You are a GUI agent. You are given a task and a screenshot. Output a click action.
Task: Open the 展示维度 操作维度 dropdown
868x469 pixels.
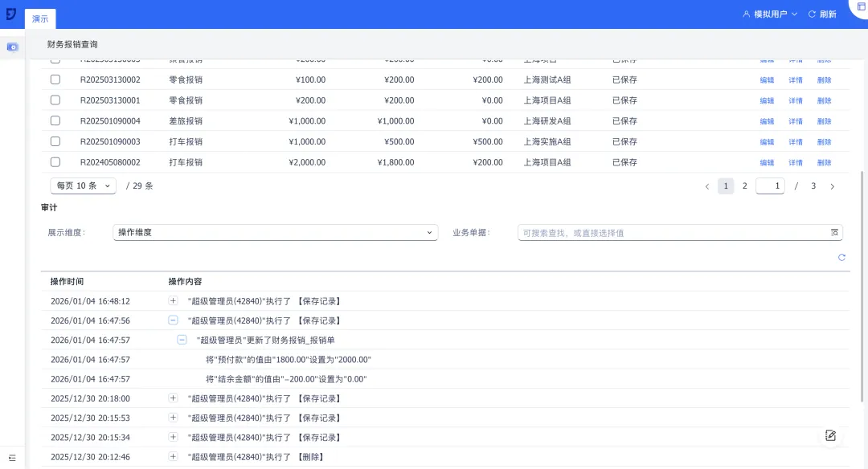tap(275, 232)
